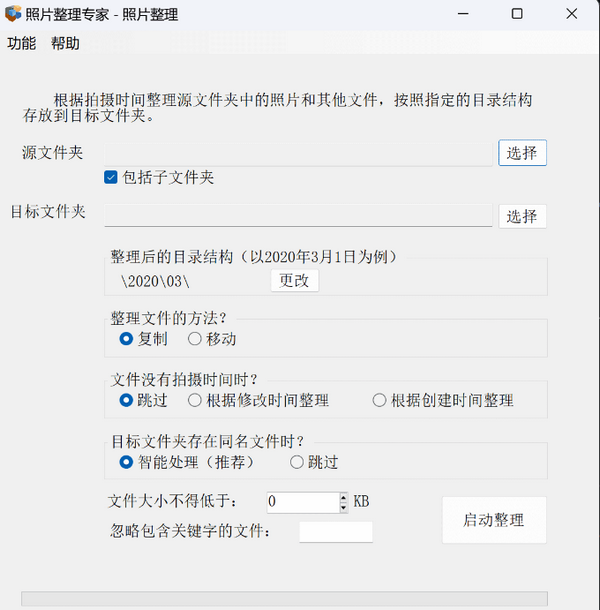The height and width of the screenshot is (610, 600).
Task: Maximize the 照片整理 window
Action: pyautogui.click(x=516, y=14)
